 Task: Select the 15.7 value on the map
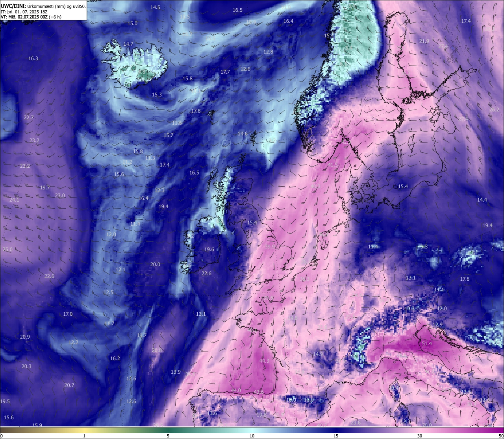pos(169,135)
